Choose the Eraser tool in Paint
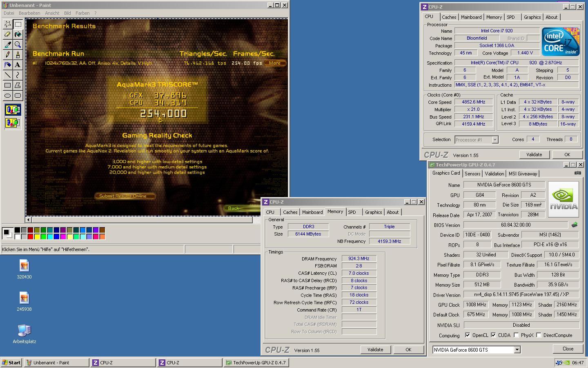 [7, 34]
